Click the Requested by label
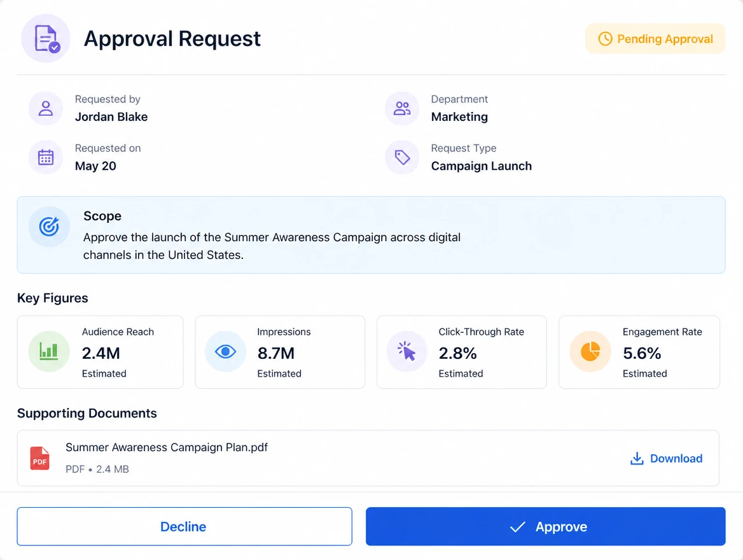 click(108, 99)
